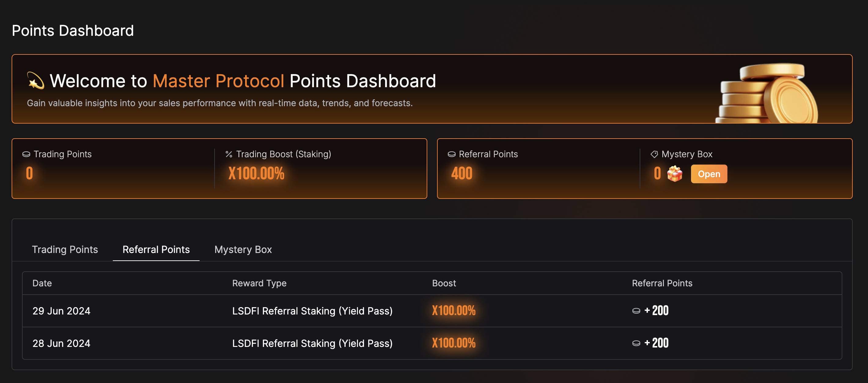Switch to the Trading Points tab
868x383 pixels.
click(65, 250)
